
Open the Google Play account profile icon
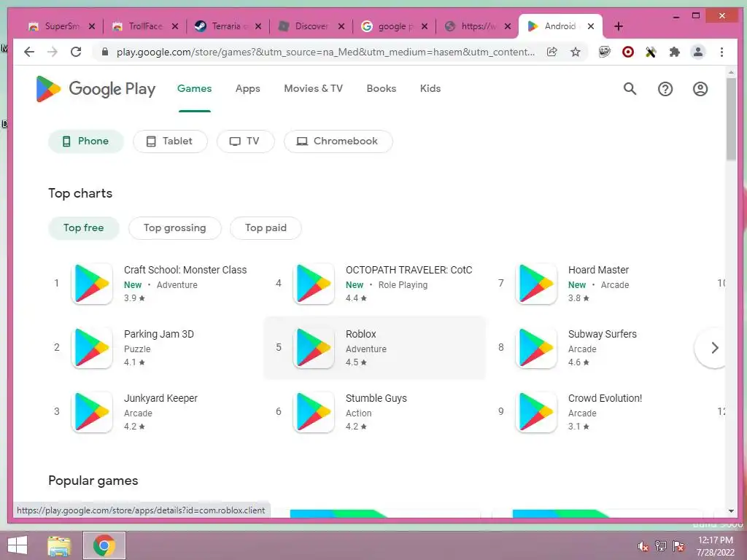click(700, 89)
